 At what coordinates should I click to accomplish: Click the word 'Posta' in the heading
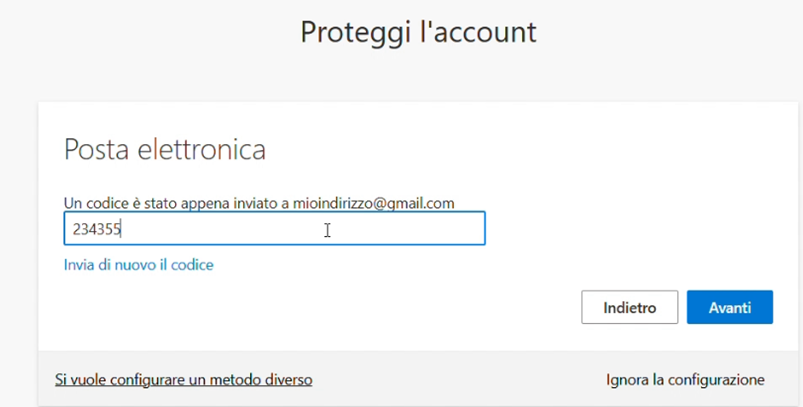(x=95, y=150)
